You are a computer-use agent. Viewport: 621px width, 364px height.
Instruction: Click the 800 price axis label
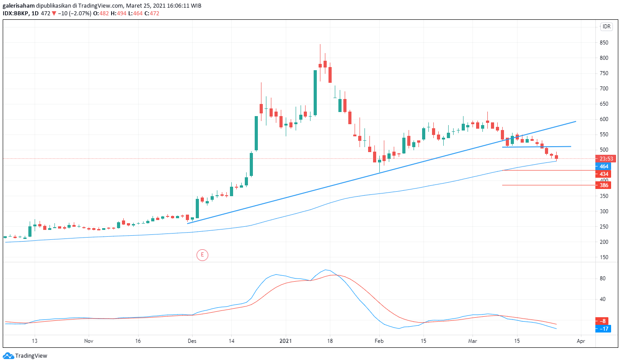tap(604, 58)
